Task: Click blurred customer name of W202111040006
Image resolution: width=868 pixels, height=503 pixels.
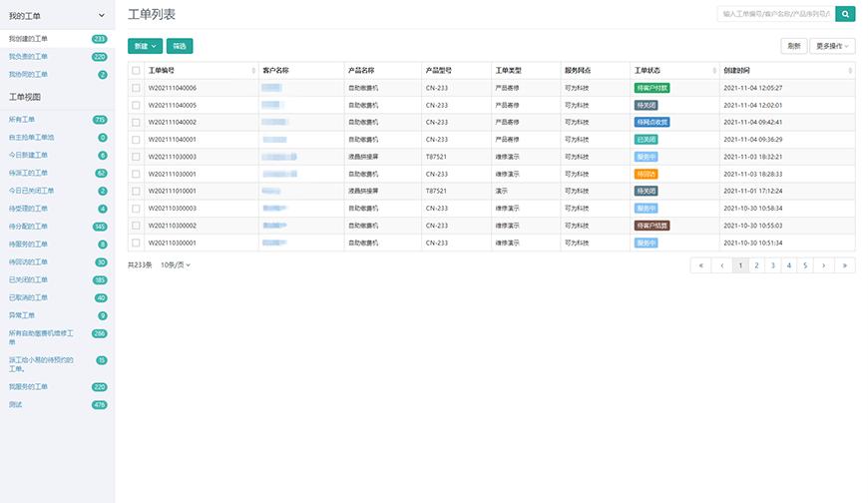Action: pyautogui.click(x=271, y=88)
